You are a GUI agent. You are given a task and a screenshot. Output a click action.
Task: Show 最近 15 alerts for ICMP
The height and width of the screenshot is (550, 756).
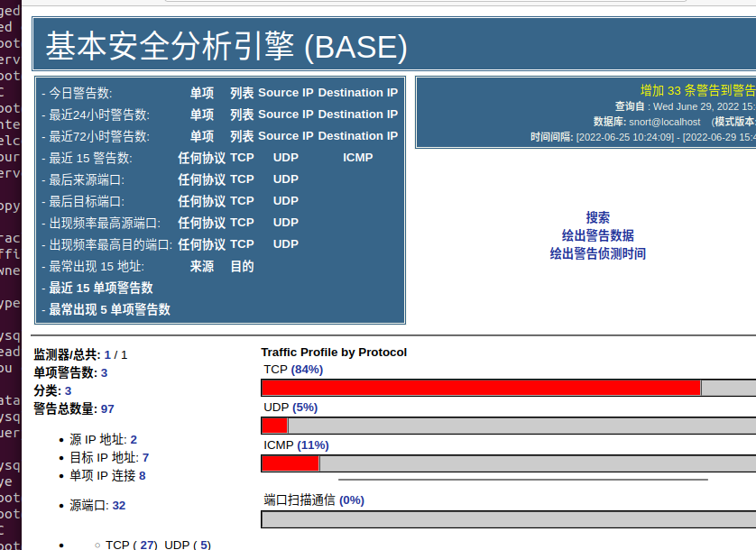[358, 158]
